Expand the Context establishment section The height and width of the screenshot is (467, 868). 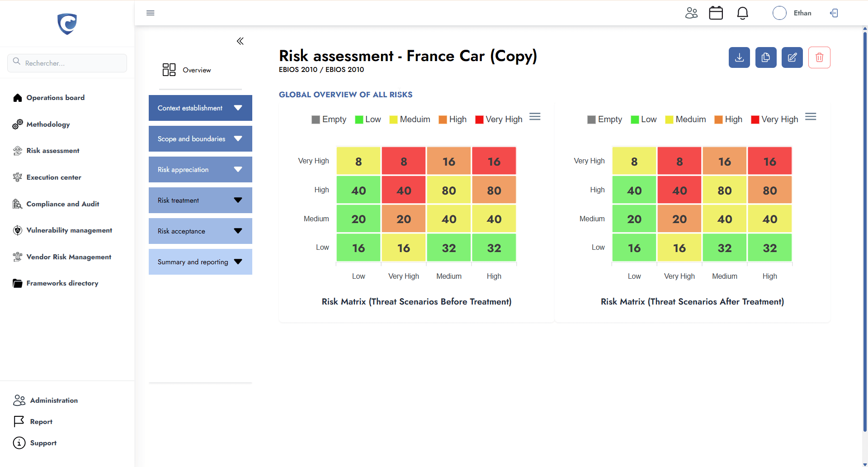[200, 108]
